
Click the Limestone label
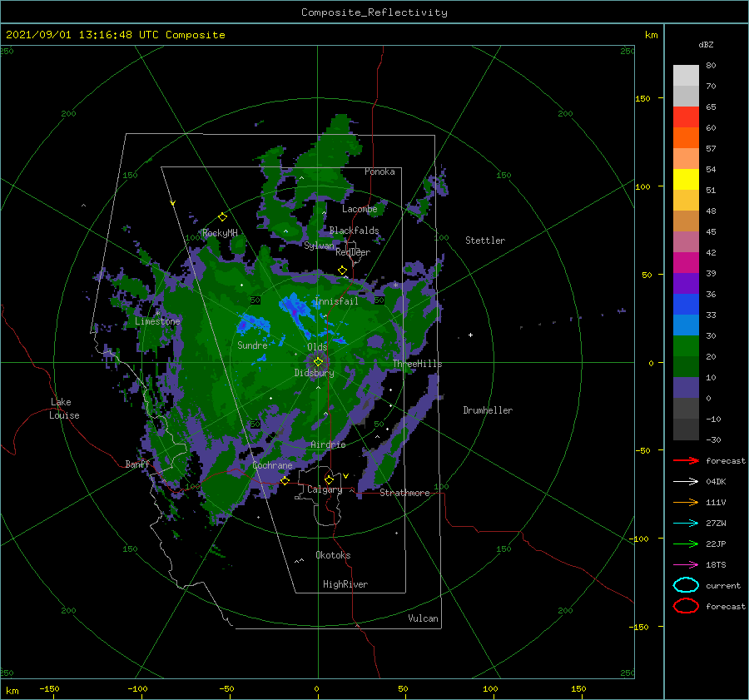[157, 321]
